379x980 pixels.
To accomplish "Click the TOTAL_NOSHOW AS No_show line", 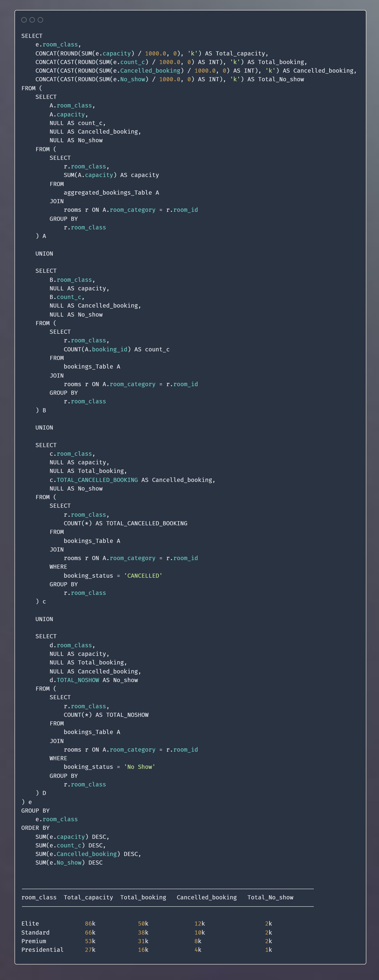I will pos(94,680).
